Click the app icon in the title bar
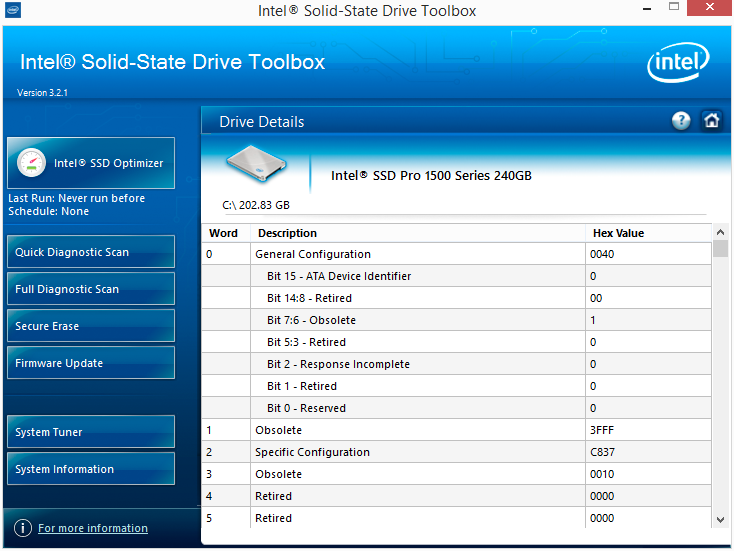 [x=13, y=10]
